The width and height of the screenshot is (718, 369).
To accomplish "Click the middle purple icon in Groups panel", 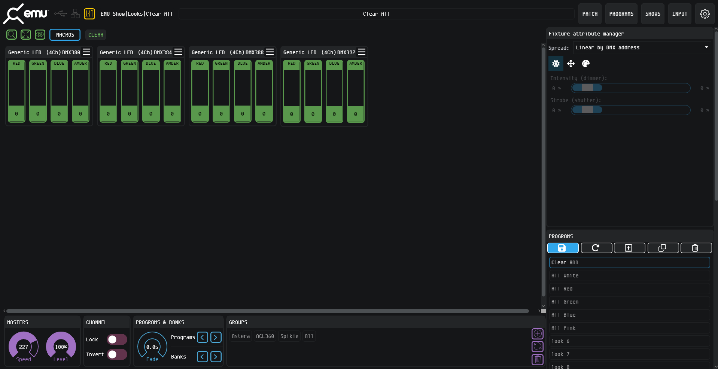I will 537,347.
